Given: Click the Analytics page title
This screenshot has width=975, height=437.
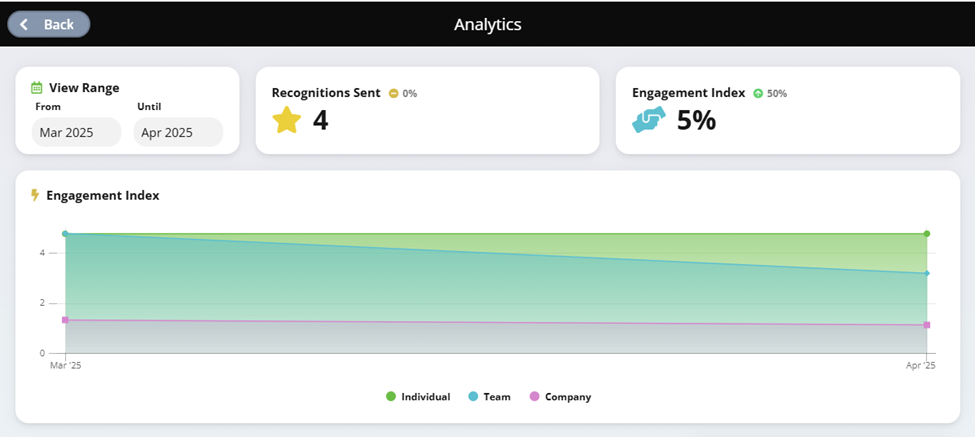Looking at the screenshot, I should point(488,24).
